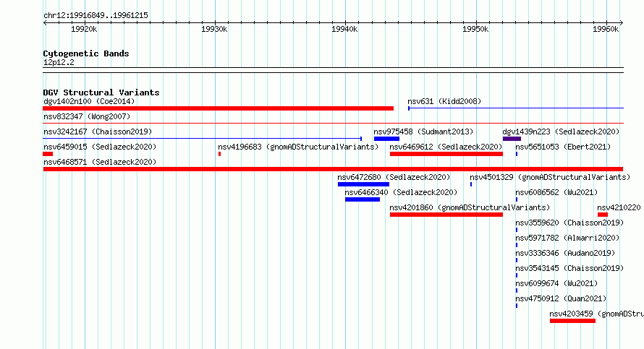Click the nsv832347 (Wong2007) label
The height and width of the screenshot is (349, 644).
tap(87, 116)
